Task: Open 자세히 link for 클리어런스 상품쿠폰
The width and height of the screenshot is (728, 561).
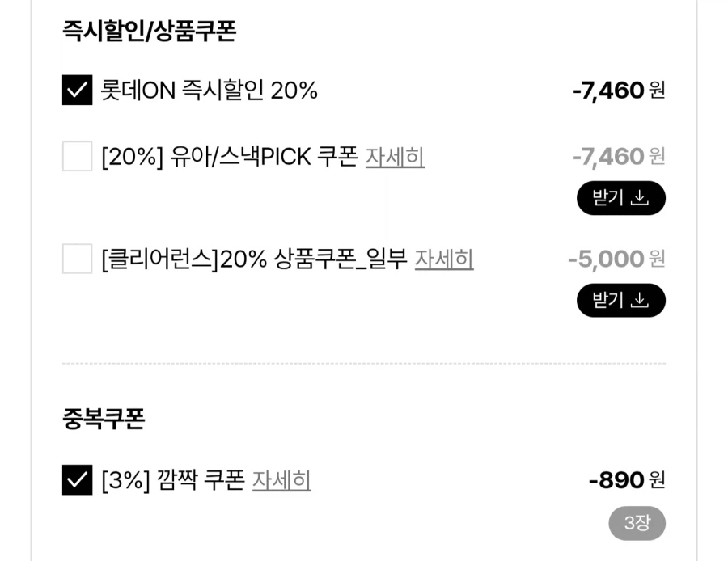Action: (444, 259)
